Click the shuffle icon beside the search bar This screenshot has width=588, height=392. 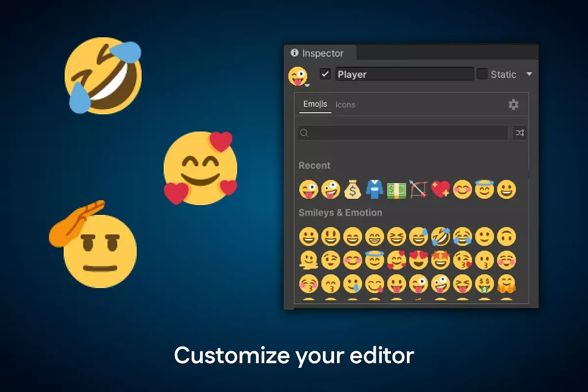(x=520, y=133)
